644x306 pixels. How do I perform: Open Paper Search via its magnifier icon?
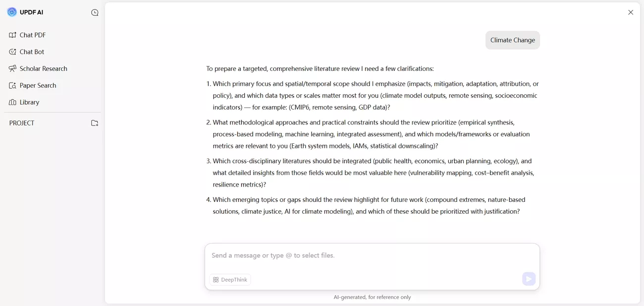12,85
